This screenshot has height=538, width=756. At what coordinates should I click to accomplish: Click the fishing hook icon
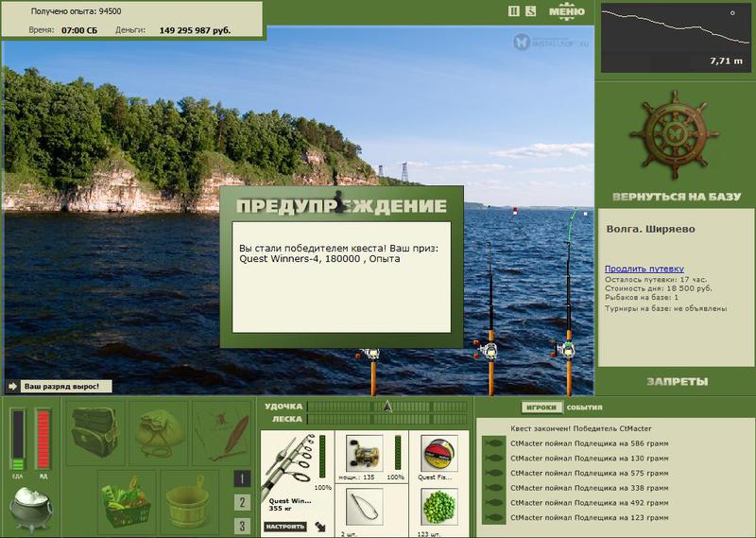coord(364,507)
